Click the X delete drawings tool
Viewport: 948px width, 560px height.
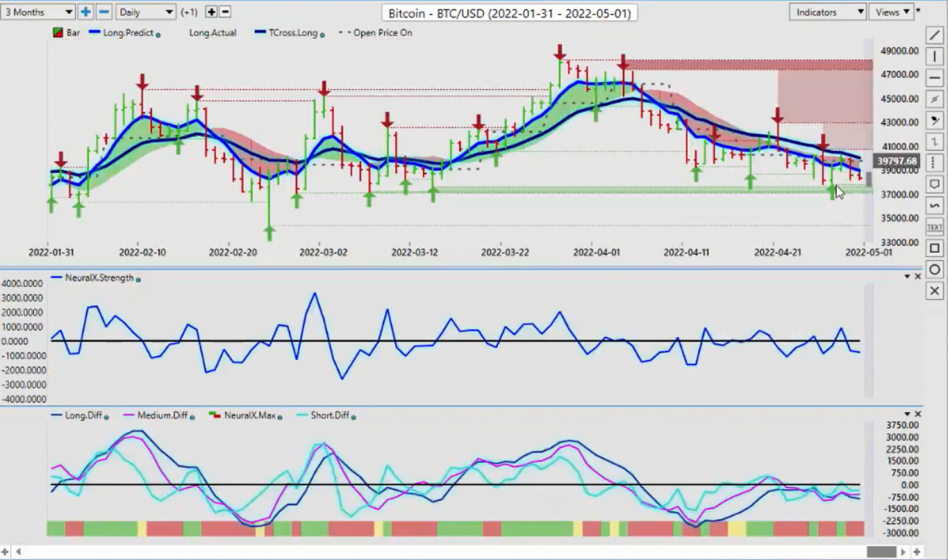[934, 291]
